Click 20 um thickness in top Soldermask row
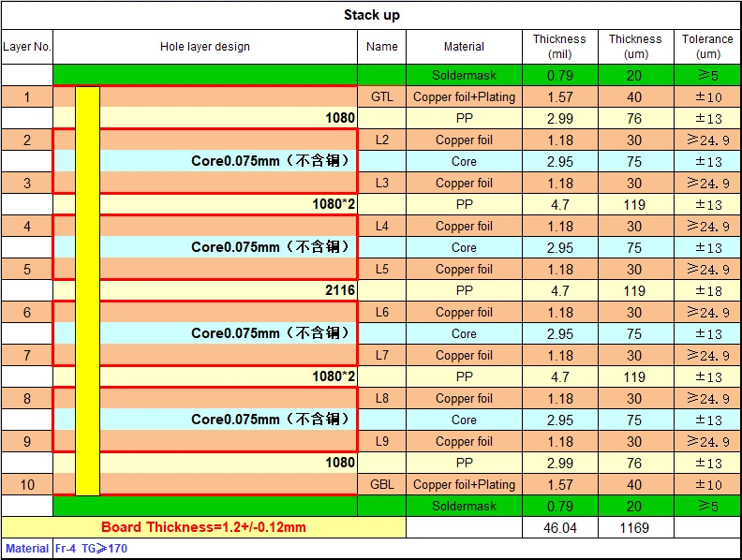Screen dimensions: 742x560 [635, 75]
